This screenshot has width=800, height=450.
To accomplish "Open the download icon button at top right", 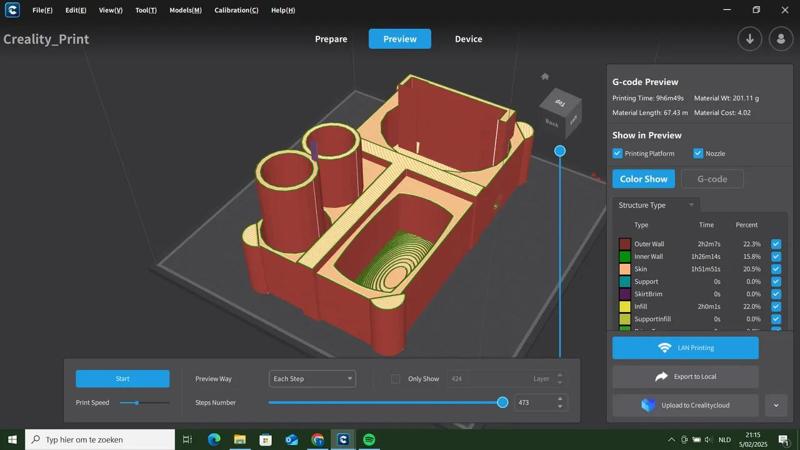I will click(x=749, y=39).
